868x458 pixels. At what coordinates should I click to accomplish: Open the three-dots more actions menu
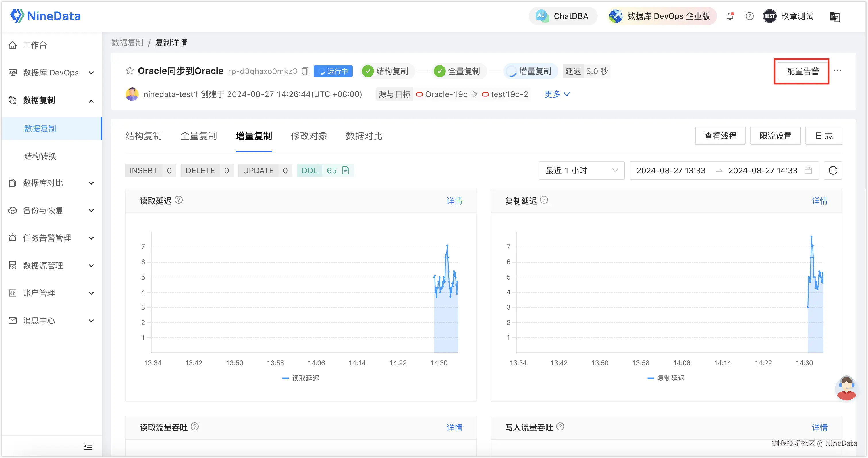[837, 71]
